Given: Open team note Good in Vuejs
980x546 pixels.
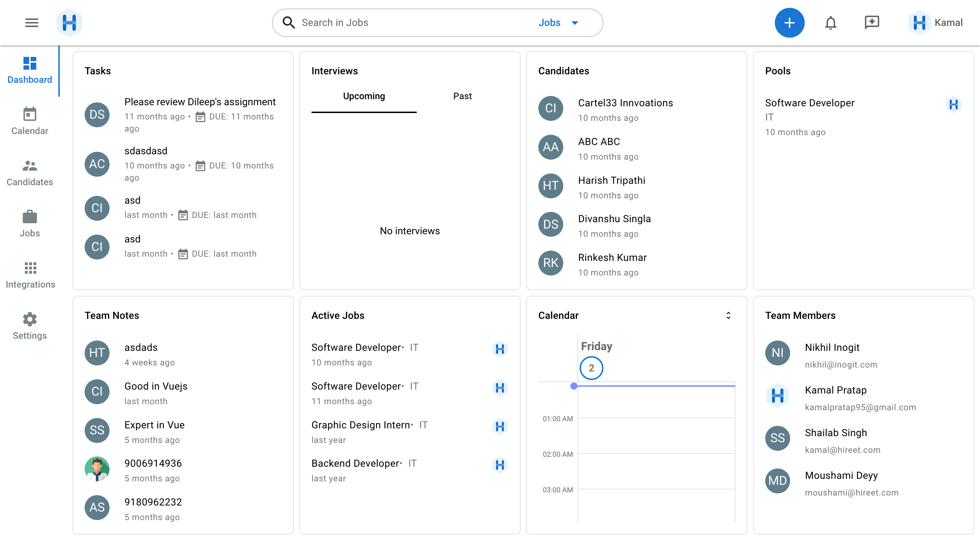Looking at the screenshot, I should 156,386.
